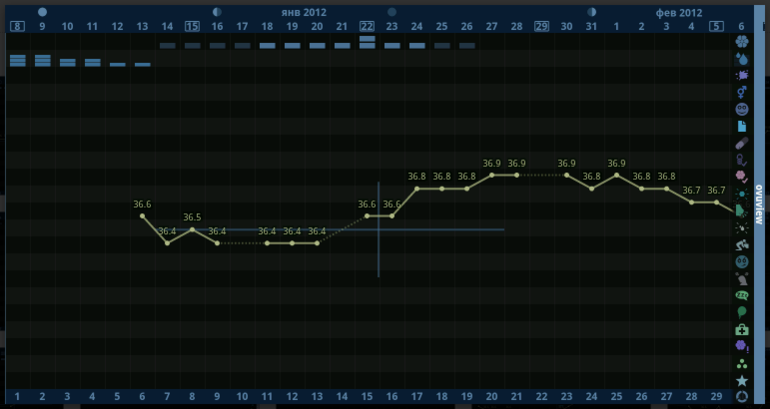Image resolution: width=770 pixels, height=409 pixels.
Task: Select cycle day 15 on the bottom axis
Action: [x=367, y=397]
